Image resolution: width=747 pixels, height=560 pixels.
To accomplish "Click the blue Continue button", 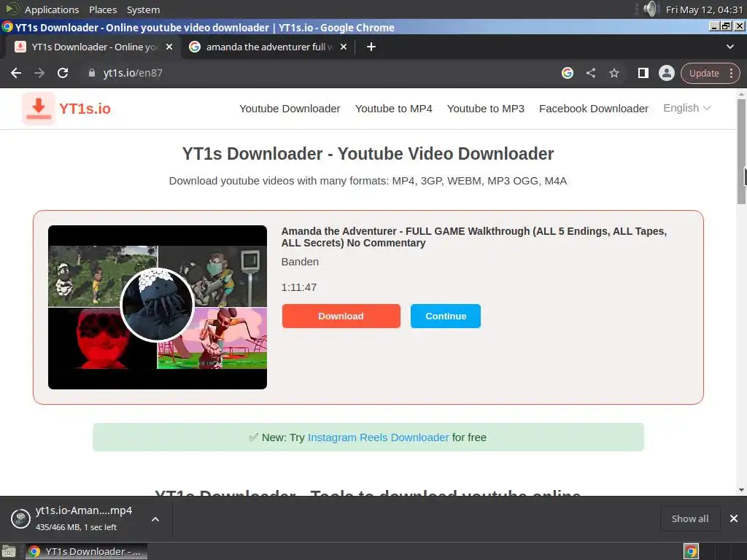I will point(446,316).
